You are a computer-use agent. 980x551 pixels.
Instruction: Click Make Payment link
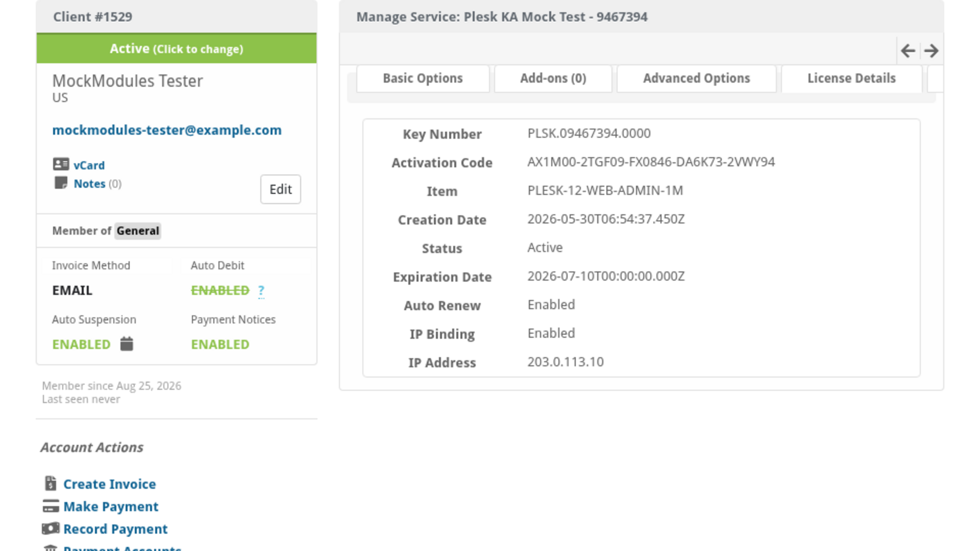click(111, 507)
